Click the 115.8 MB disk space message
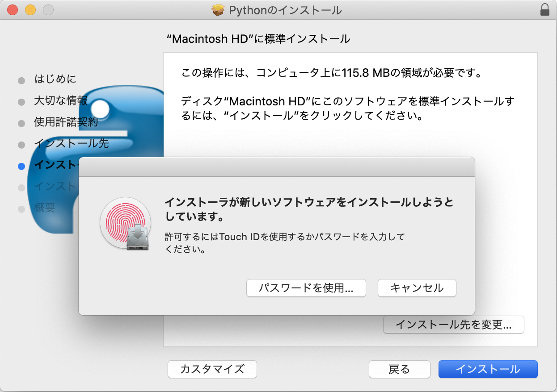 tap(332, 73)
